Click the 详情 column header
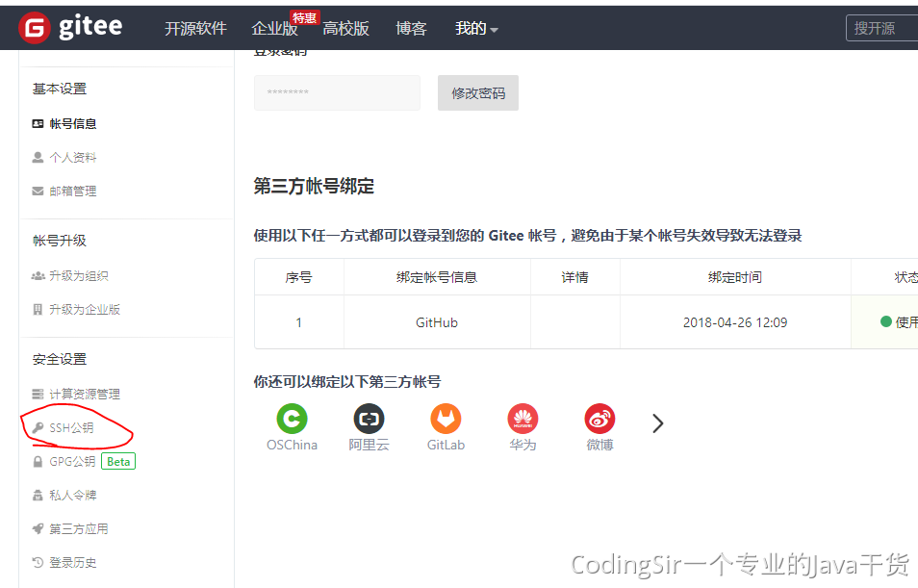The height and width of the screenshot is (588, 918). coord(574,277)
